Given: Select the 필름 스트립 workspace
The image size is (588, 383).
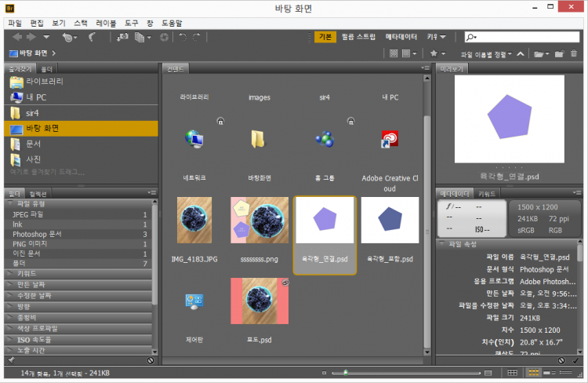Looking at the screenshot, I should pyautogui.click(x=359, y=37).
